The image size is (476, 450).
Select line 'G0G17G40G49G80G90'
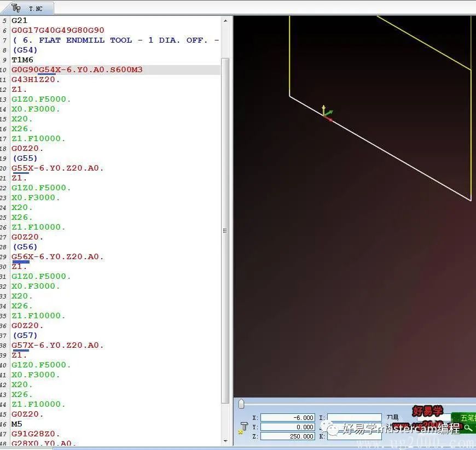[x=57, y=30]
